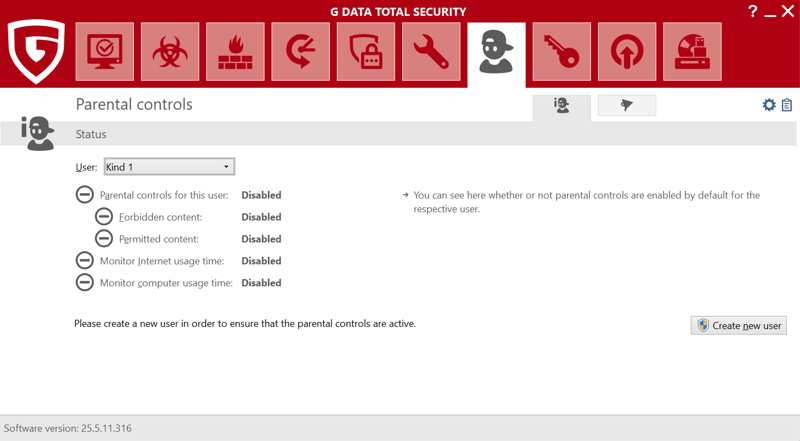
Task: Open the Encryption key icon
Action: click(x=562, y=52)
